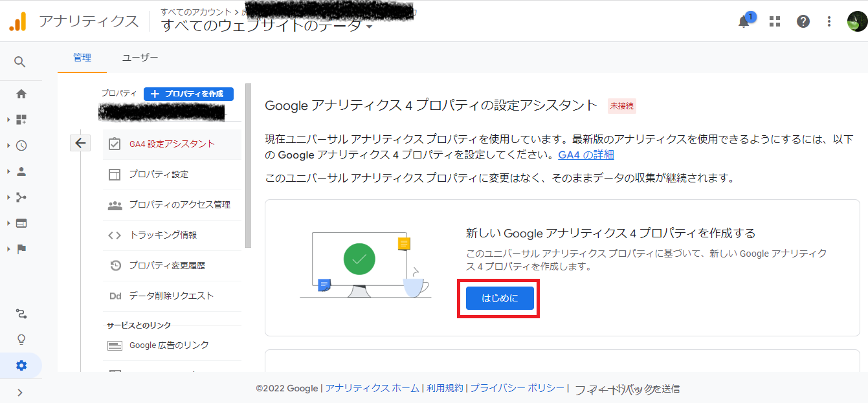868x403 pixels.
Task: Click the 新しい Google アナリティクス 4 プロパティを作成する heading
Action: 610,233
